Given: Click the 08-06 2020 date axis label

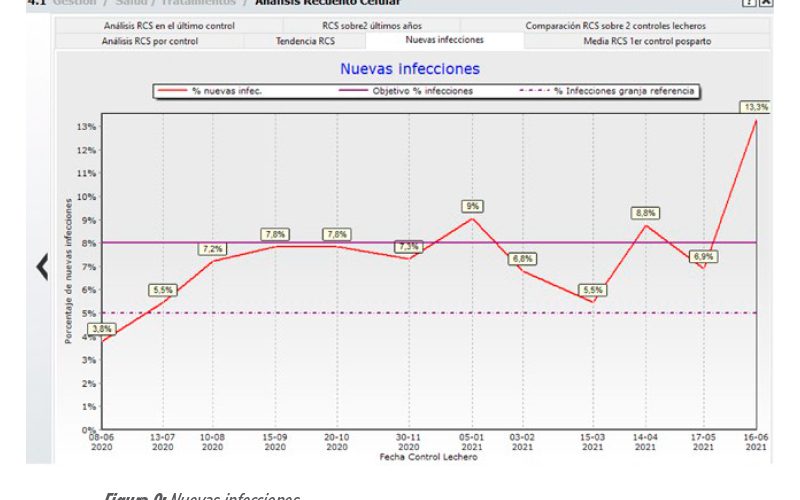Looking at the screenshot, I should tap(102, 442).
